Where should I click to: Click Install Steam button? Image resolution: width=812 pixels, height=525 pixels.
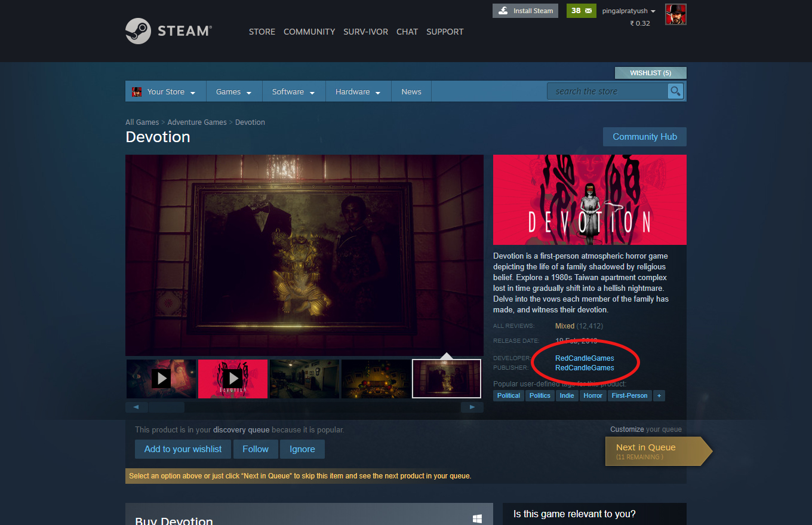click(526, 11)
